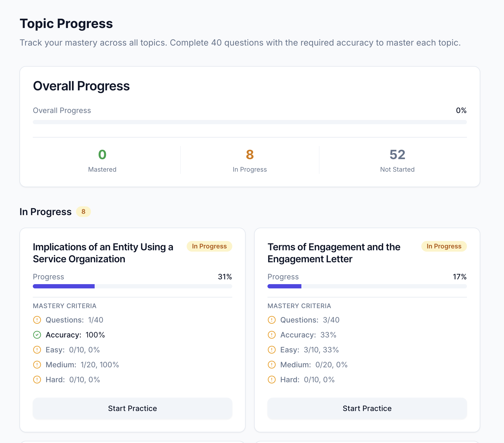Click the alert icon beside Accuracy 33%
The image size is (504, 443).
(271, 335)
